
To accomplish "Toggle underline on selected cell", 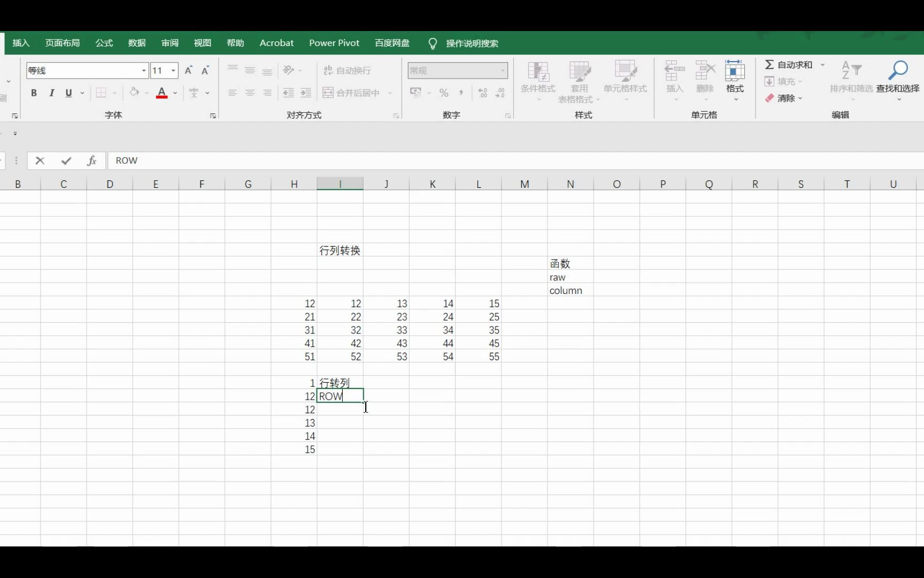I will pyautogui.click(x=68, y=93).
